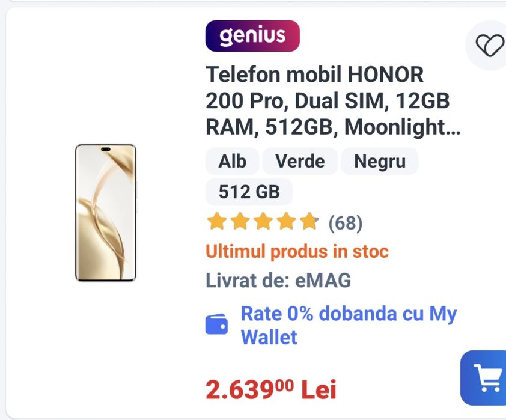Click the HONOR phone product image
This screenshot has height=420, width=506.
point(106,213)
